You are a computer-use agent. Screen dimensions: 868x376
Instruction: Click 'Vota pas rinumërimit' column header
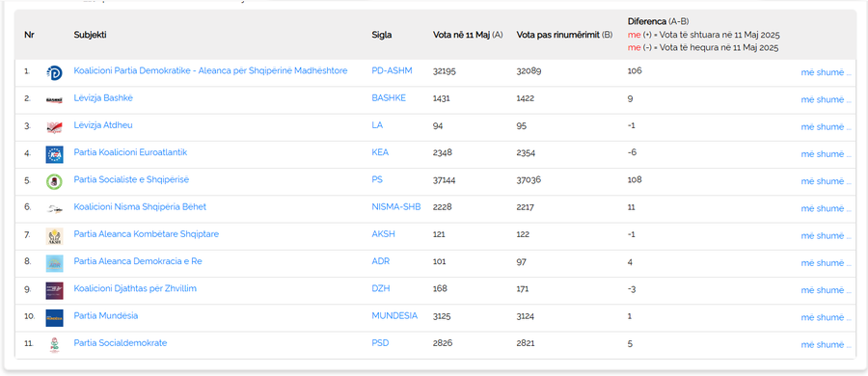564,35
